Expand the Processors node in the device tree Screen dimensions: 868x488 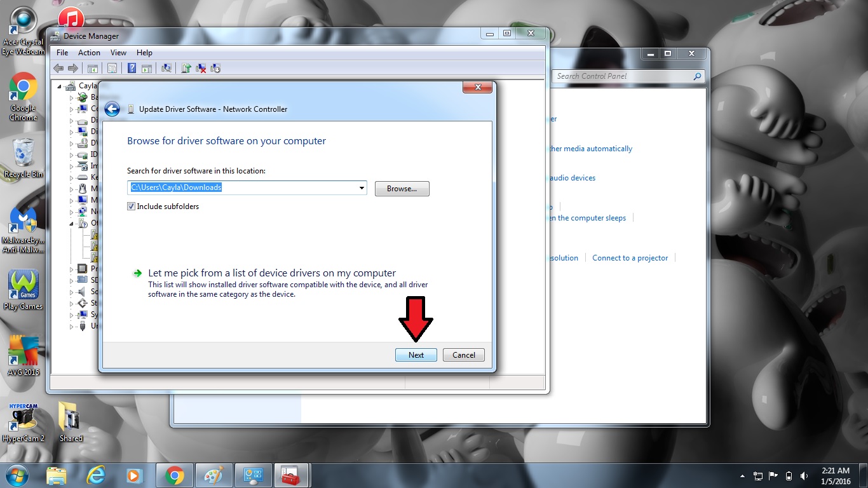click(72, 269)
